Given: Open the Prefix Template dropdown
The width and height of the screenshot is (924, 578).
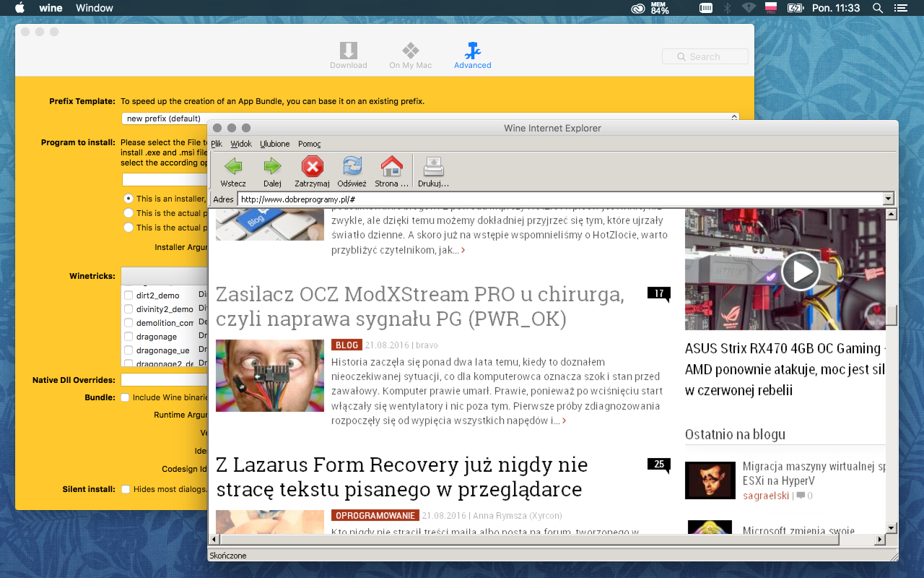Looking at the screenshot, I should [x=430, y=118].
